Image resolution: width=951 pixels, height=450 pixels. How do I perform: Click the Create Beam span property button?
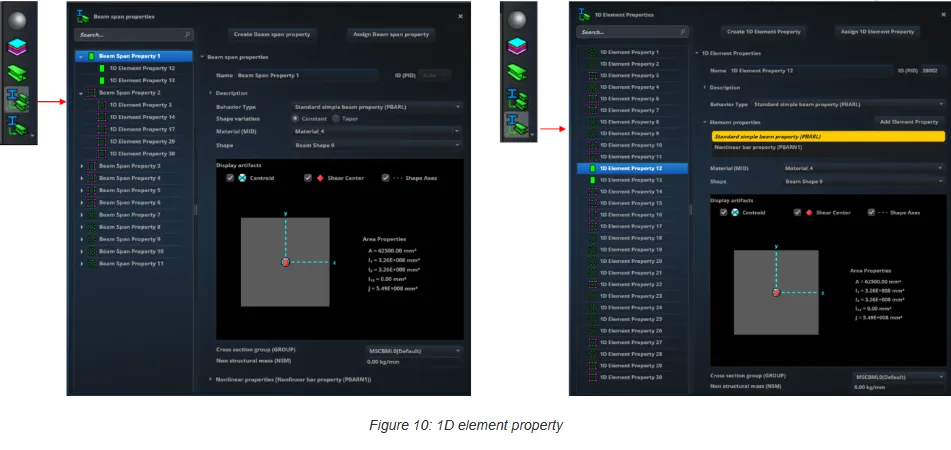pyautogui.click(x=271, y=34)
